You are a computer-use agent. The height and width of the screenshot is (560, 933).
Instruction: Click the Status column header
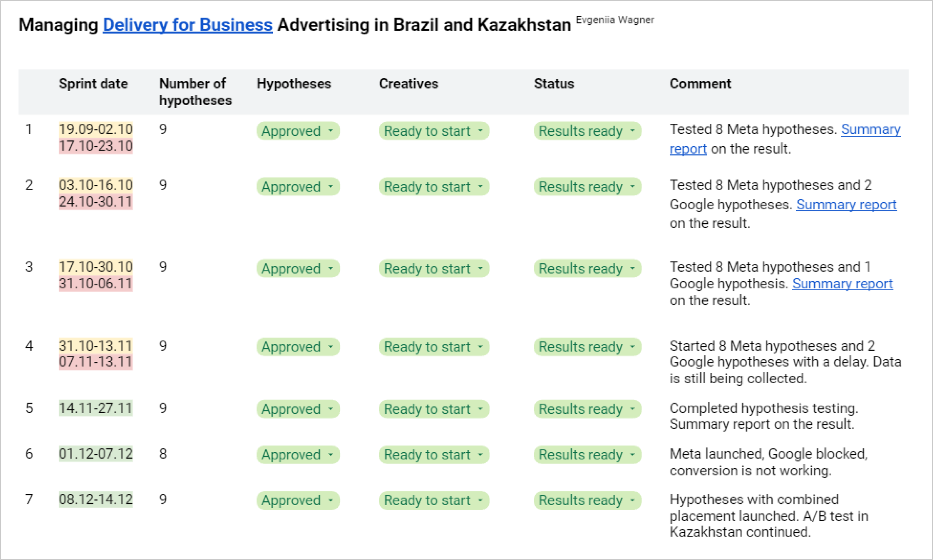click(554, 84)
